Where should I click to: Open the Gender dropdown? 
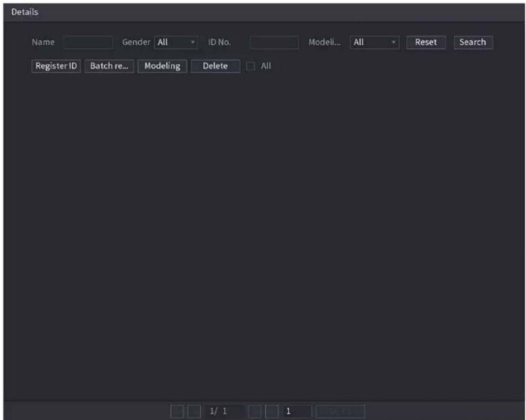pos(176,42)
